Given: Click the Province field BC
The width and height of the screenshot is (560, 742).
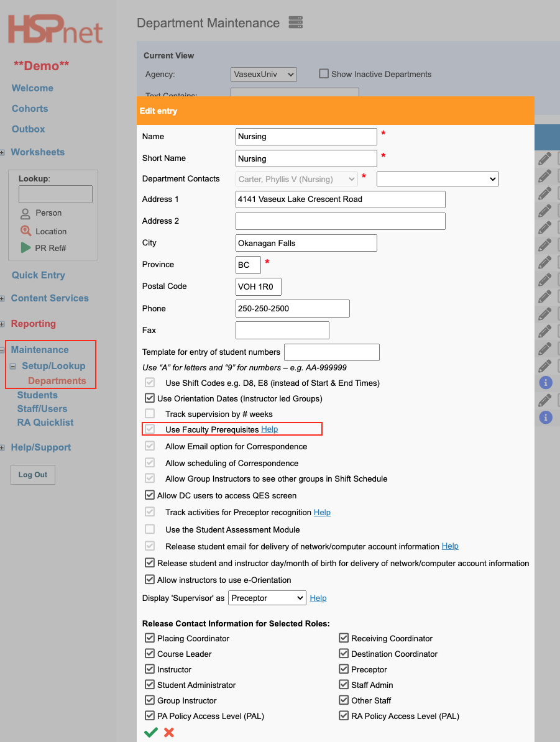Looking at the screenshot, I should (x=248, y=265).
